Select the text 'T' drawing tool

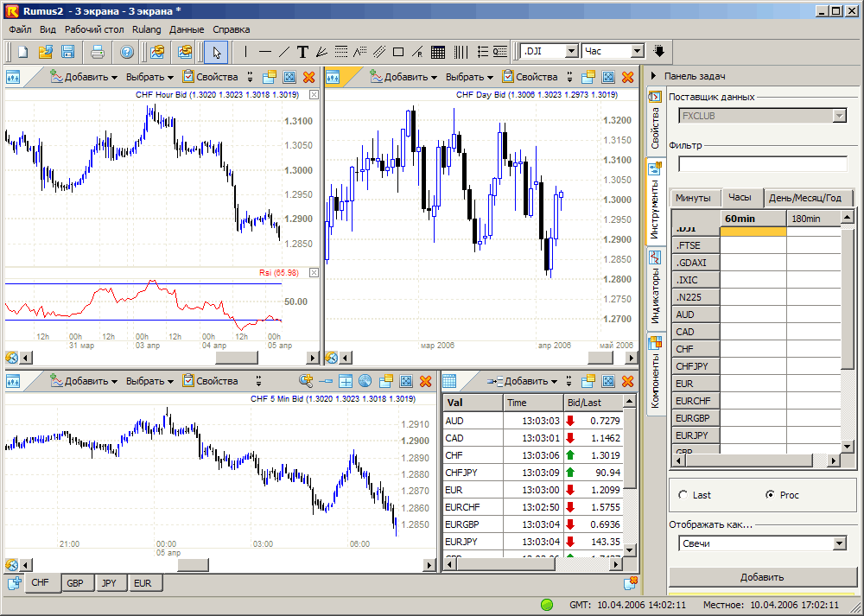click(x=302, y=52)
